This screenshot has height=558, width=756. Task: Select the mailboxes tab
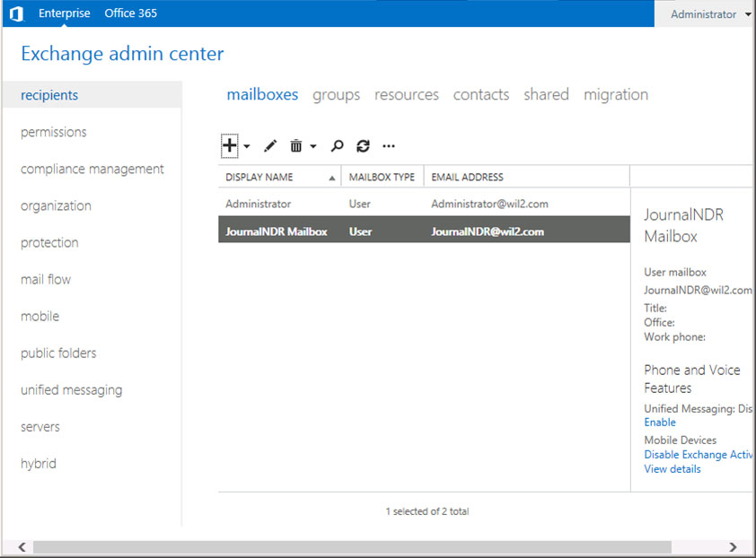[262, 94]
